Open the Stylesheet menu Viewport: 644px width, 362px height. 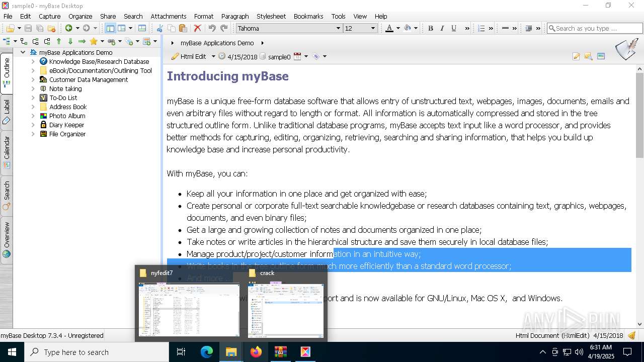click(x=271, y=16)
